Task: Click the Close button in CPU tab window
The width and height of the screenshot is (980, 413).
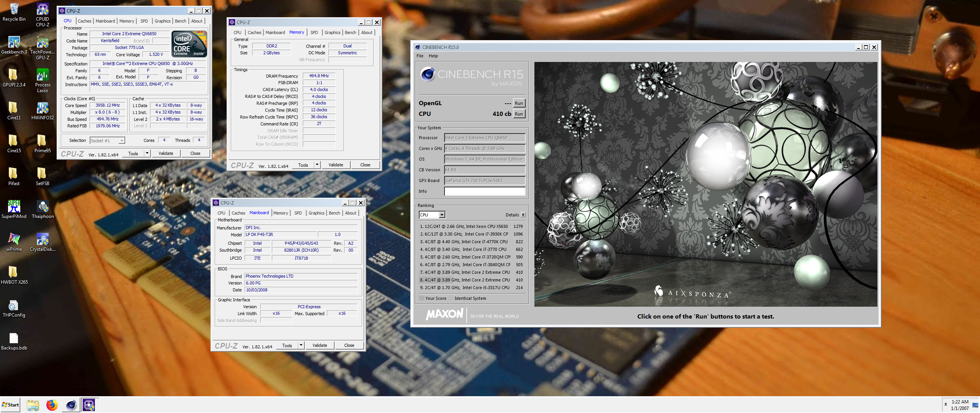Action: pos(195,153)
